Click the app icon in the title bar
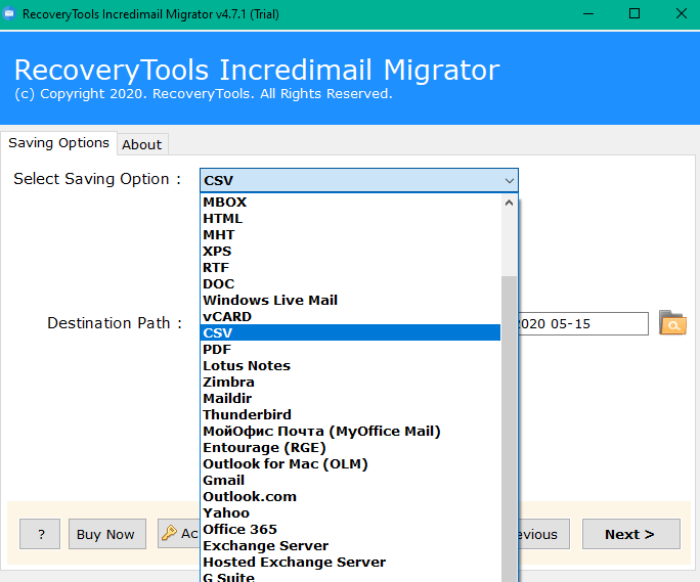The width and height of the screenshot is (700, 582). point(9,14)
